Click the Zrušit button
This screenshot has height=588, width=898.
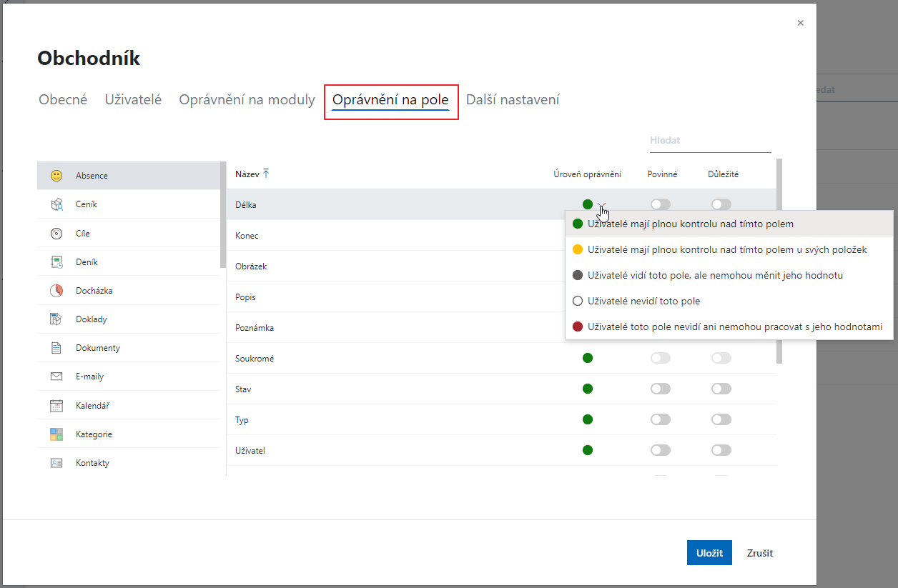click(x=760, y=553)
